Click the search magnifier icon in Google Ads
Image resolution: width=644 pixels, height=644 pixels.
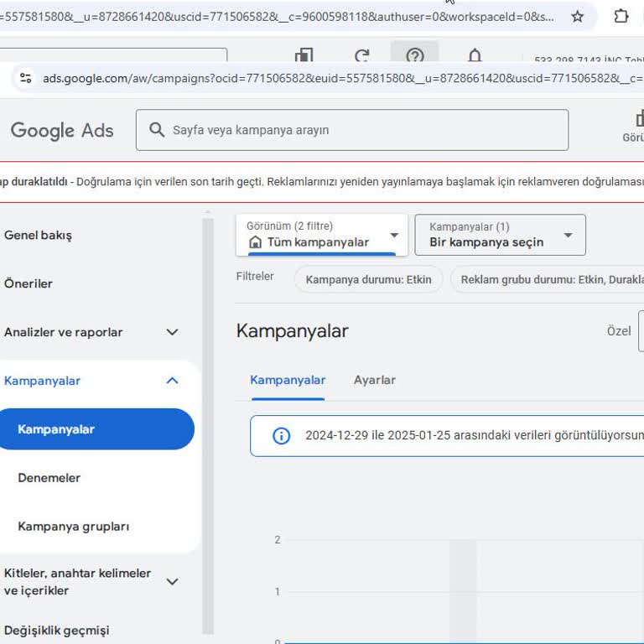point(157,129)
